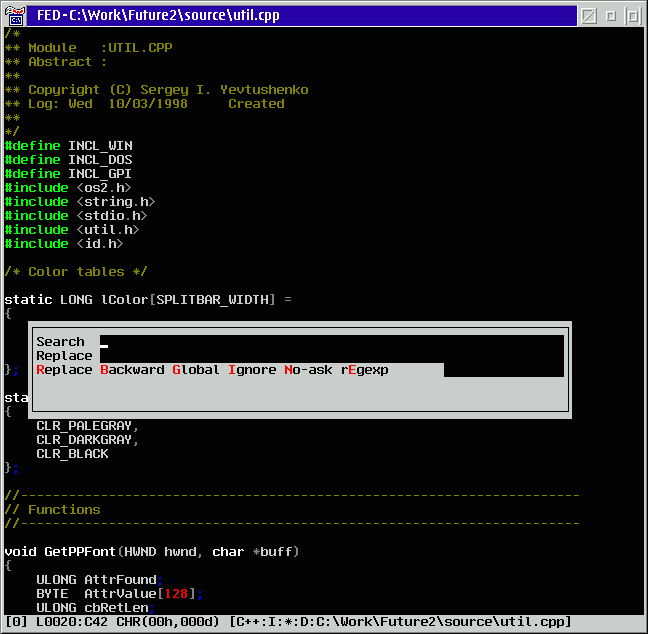Click the window maximize icon
Viewport: 648px width, 634px height.
pyautogui.click(x=632, y=16)
